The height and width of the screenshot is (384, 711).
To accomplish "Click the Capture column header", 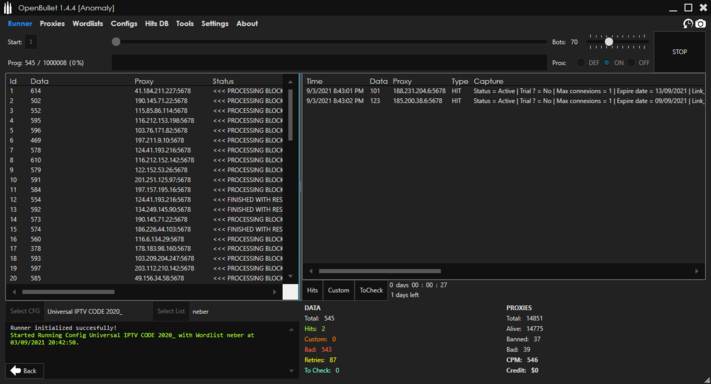I will click(488, 81).
